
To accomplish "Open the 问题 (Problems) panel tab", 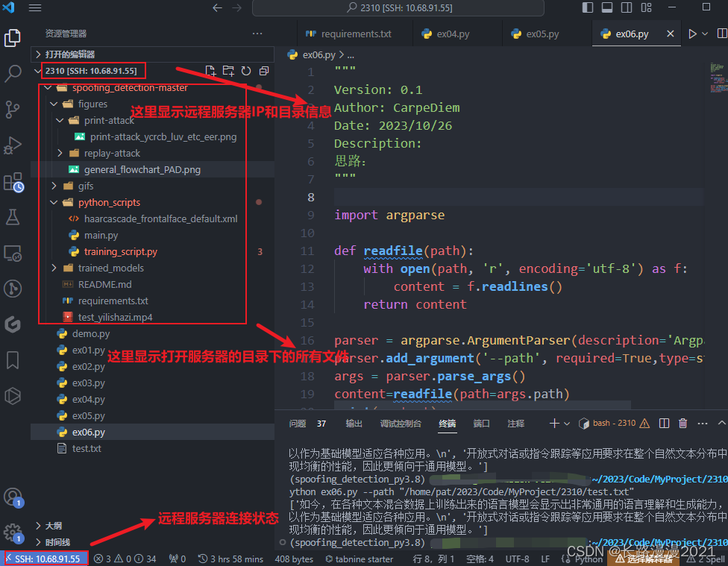I will (297, 424).
